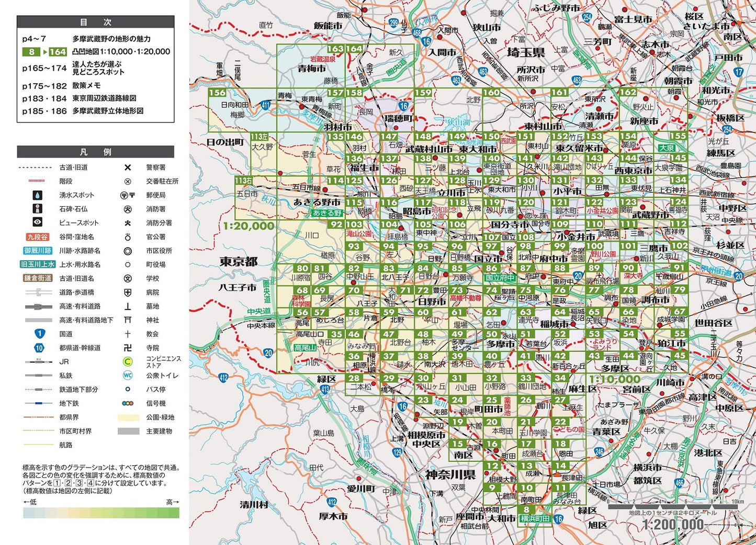Screen dimensions: 756x545
Task: Select the shrine torii gate symbol
Action: tap(128, 320)
